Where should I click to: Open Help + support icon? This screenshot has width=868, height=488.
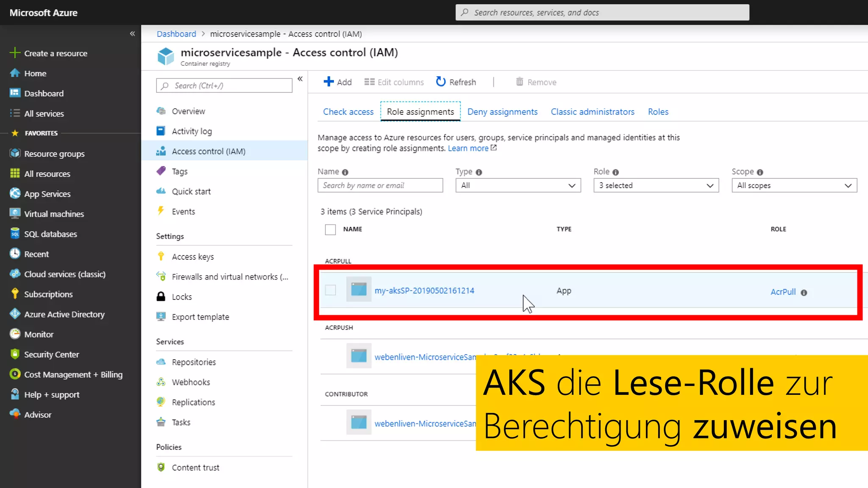pyautogui.click(x=15, y=394)
